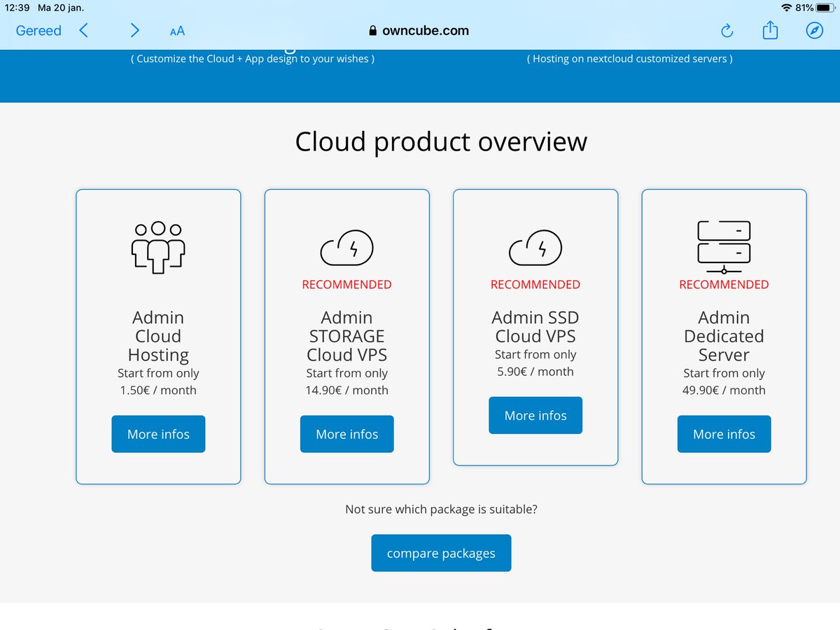
Task: Open More infos for Admin Dedicated Server
Action: click(x=724, y=434)
